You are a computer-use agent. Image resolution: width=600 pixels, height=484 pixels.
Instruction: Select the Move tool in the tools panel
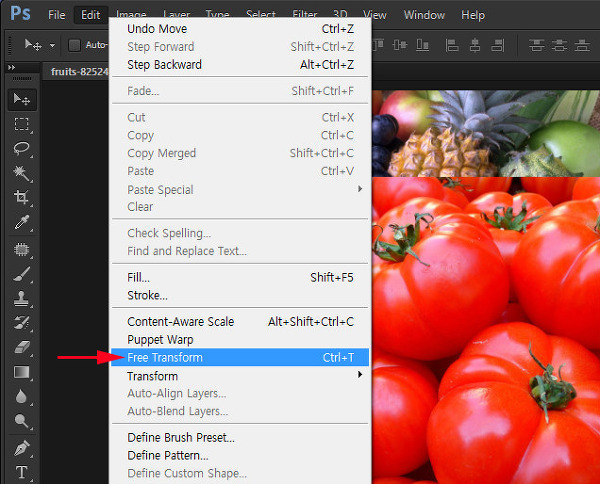(x=22, y=99)
